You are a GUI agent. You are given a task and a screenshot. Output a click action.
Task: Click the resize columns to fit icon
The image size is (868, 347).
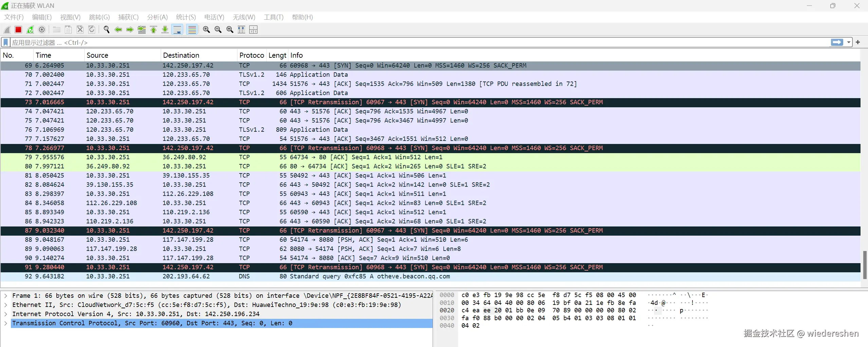[x=241, y=30]
